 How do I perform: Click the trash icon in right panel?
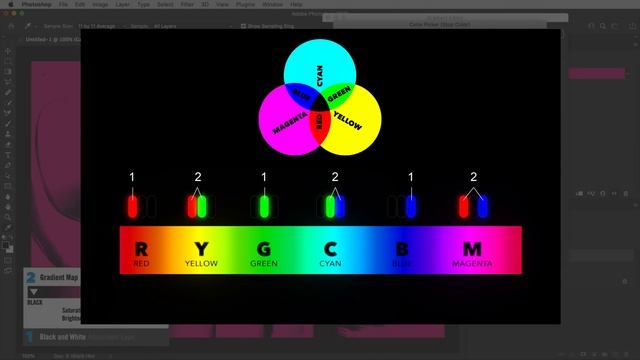(x=626, y=193)
